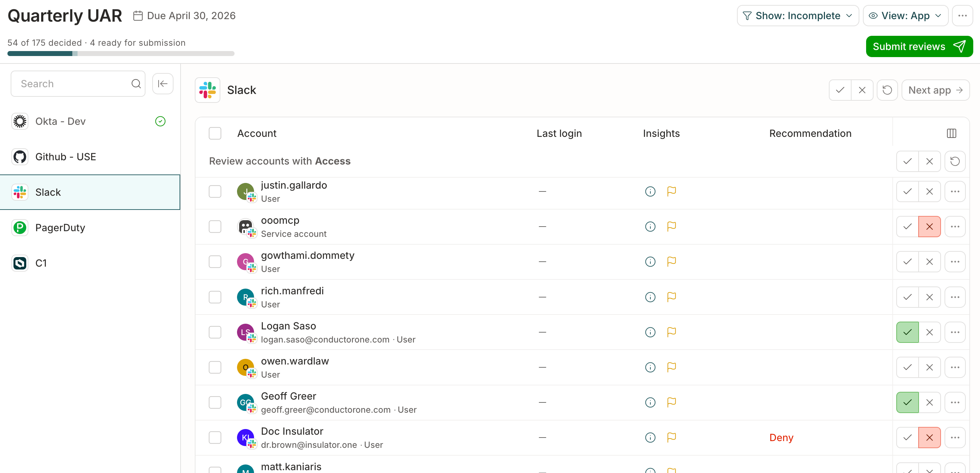Select the ooomcp row checkbox
This screenshot has height=473, width=980.
[x=215, y=227]
